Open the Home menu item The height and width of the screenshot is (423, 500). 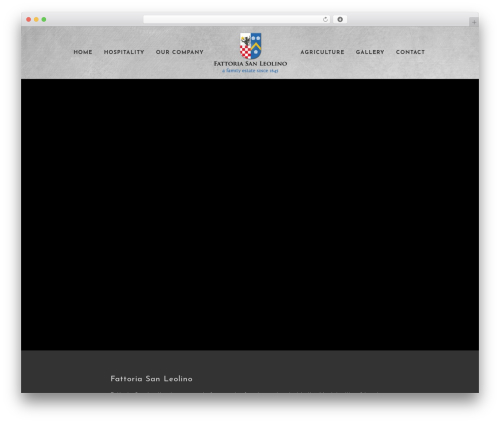[x=83, y=52]
